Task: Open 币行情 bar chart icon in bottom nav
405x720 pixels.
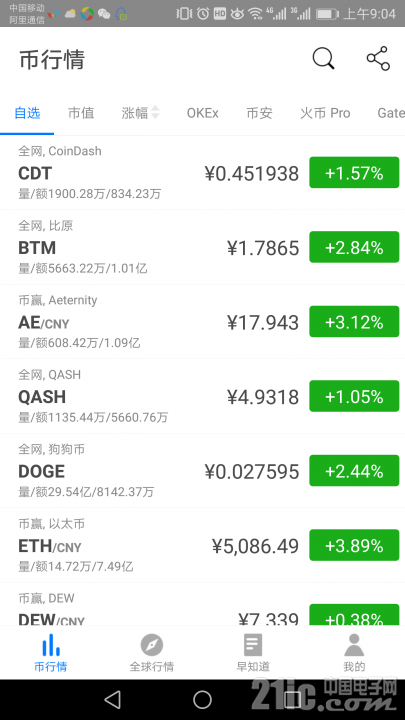Action: [51, 645]
